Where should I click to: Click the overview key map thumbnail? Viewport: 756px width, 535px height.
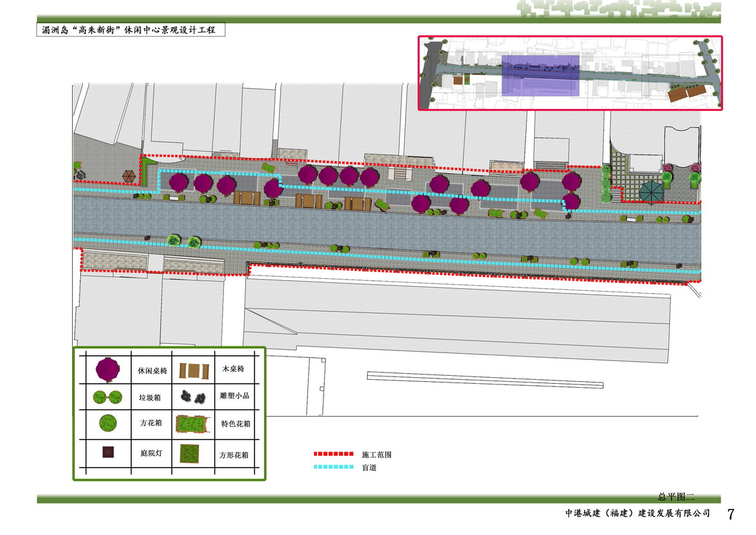tap(570, 73)
